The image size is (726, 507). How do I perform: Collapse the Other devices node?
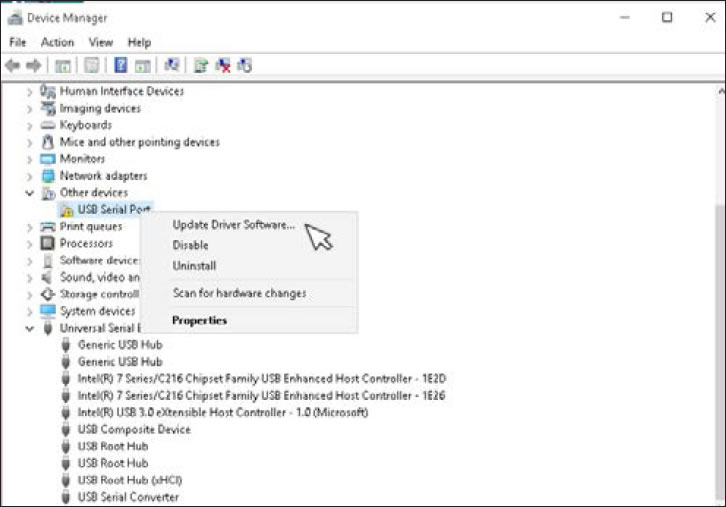pyautogui.click(x=30, y=193)
